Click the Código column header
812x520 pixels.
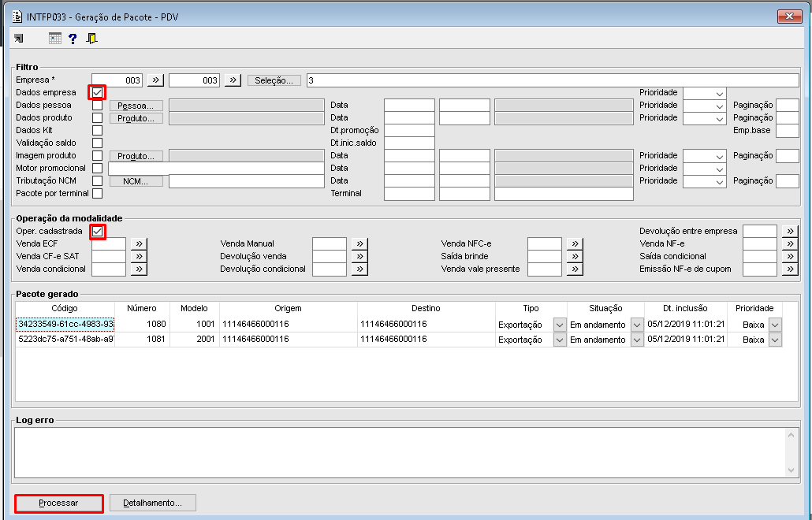coord(65,308)
